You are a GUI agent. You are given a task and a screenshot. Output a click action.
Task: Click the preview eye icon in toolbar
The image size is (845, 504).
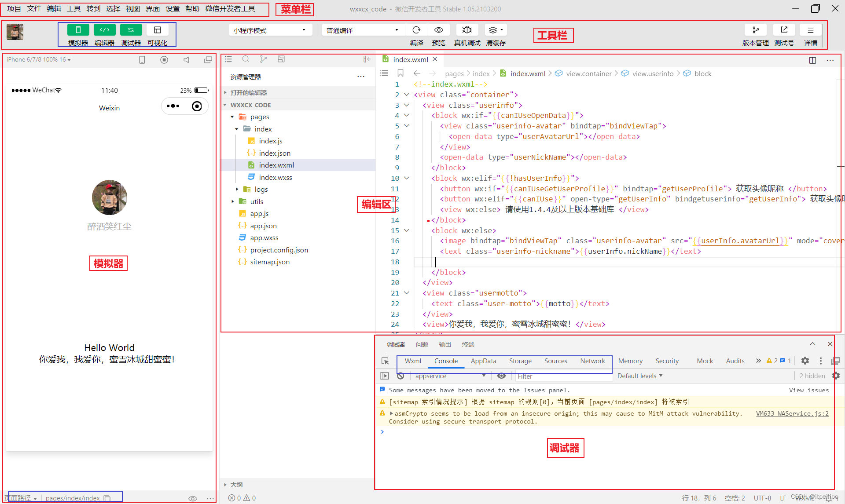point(438,30)
